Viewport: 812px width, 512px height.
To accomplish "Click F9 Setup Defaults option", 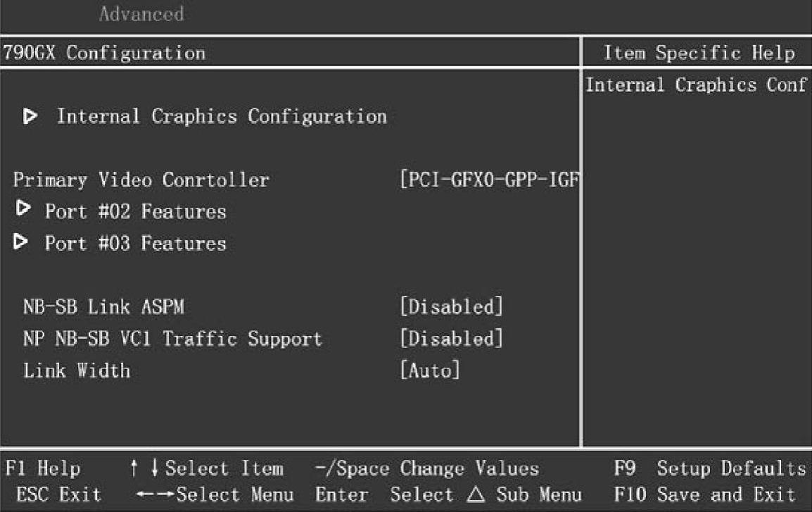I will point(710,469).
